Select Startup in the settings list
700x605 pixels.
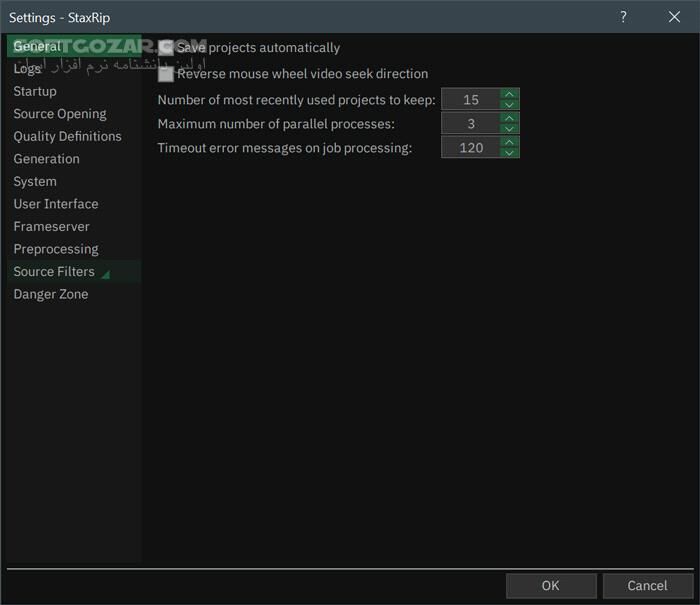pos(35,91)
